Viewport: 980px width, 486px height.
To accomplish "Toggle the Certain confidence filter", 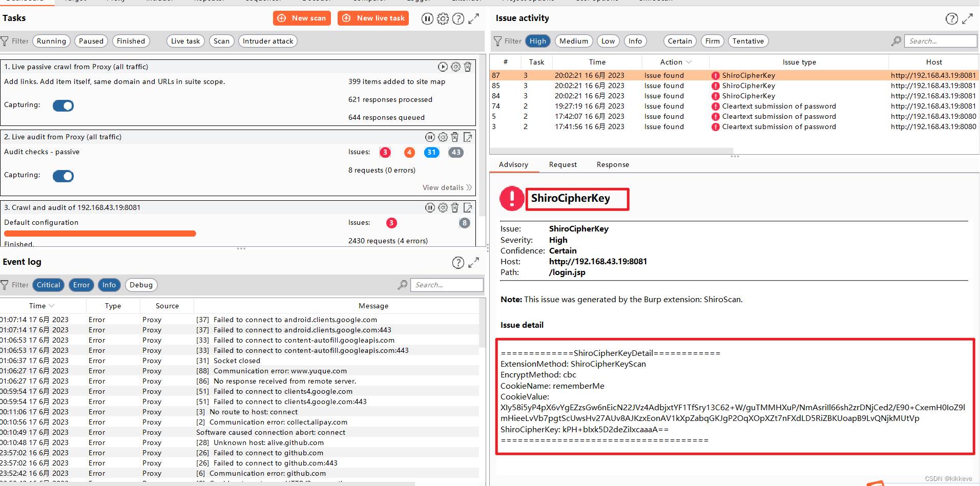I will click(x=680, y=41).
